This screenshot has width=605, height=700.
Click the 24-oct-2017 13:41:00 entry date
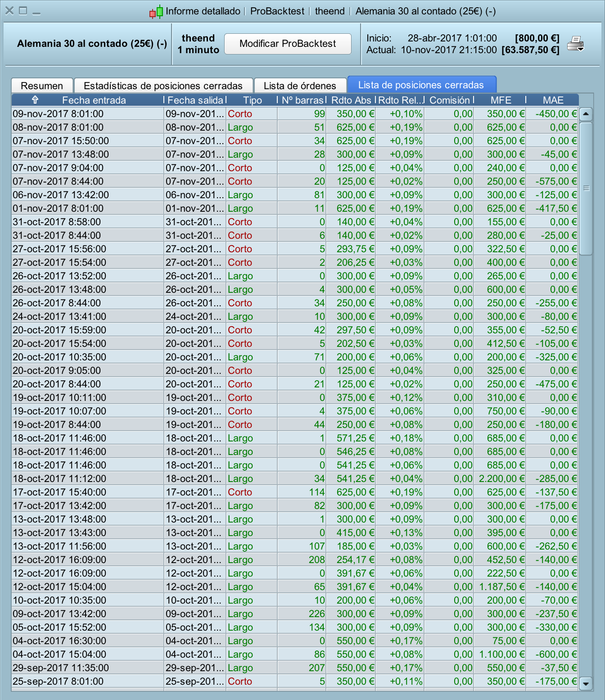pos(59,317)
